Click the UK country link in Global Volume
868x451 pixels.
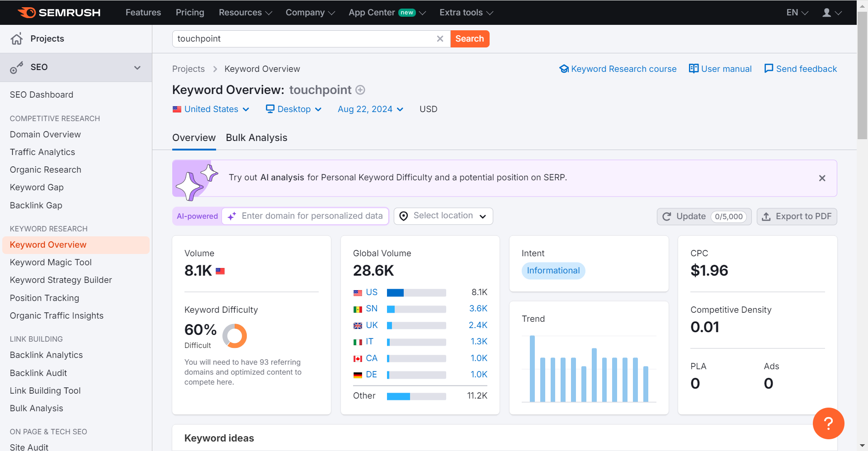[372, 325]
